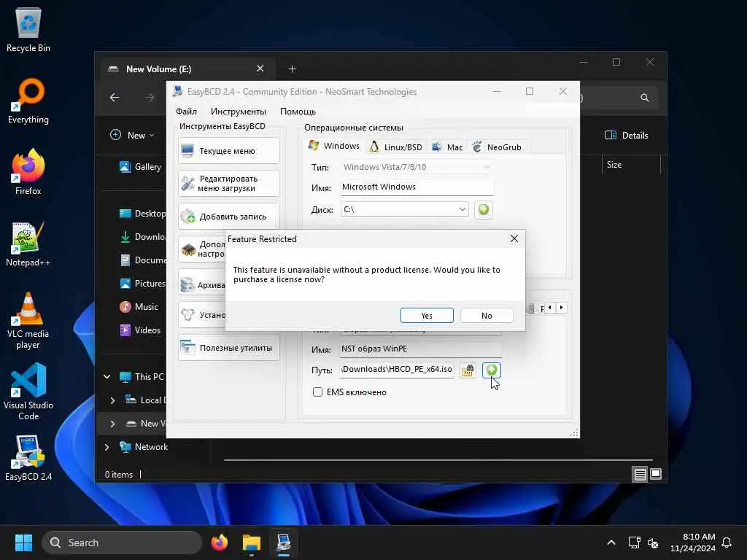Close the Feature Restricted dialog
This screenshot has width=747, height=560.
coord(514,238)
